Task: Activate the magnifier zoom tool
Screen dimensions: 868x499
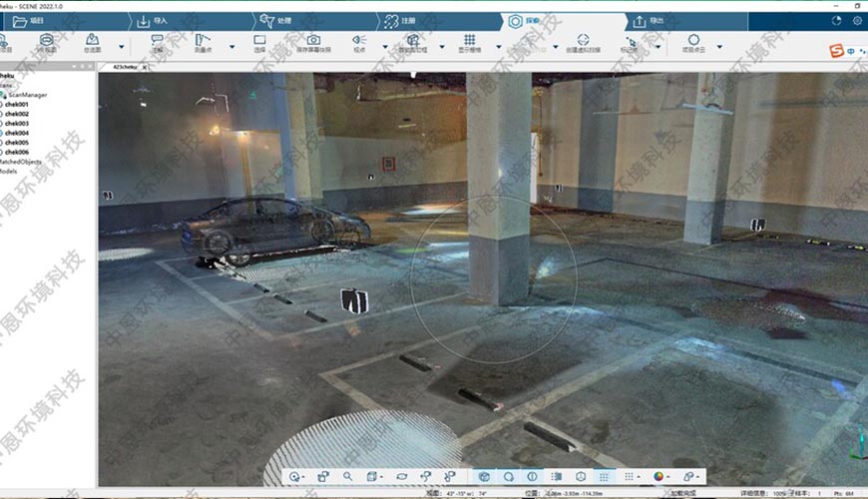Action: 347,476
